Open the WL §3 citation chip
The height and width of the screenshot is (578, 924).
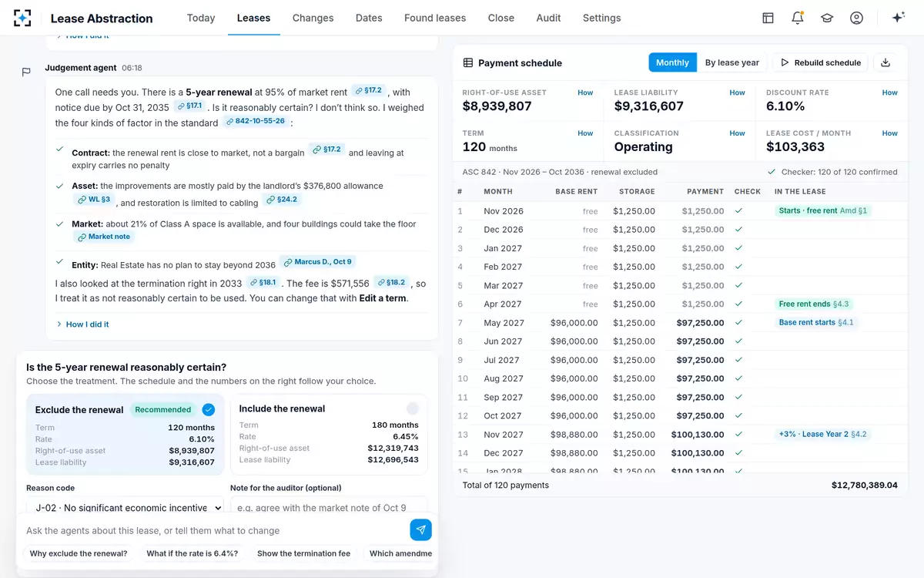(94, 200)
